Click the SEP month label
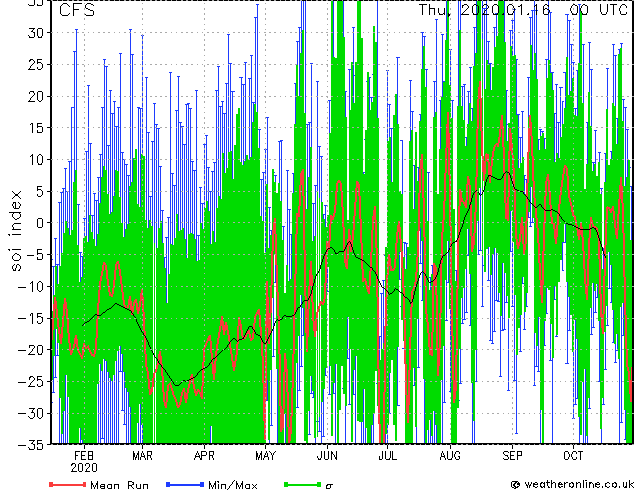Viewport: 634px width, 490px height. (x=512, y=456)
